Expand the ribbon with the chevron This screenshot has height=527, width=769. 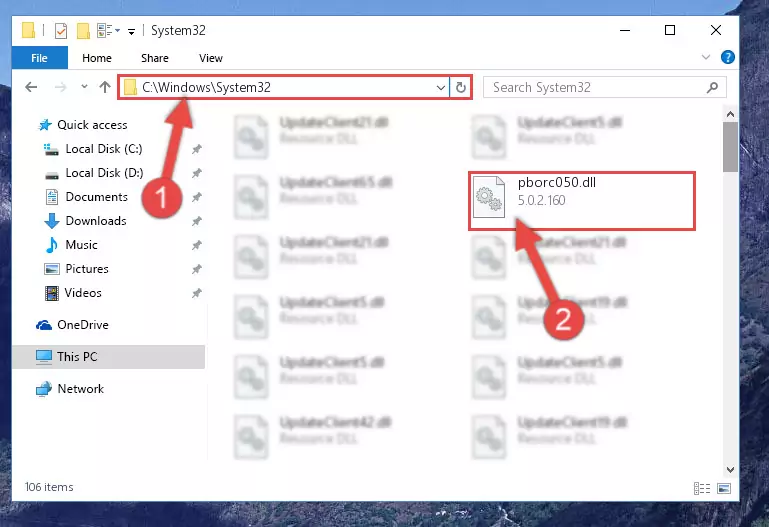[x=706, y=57]
